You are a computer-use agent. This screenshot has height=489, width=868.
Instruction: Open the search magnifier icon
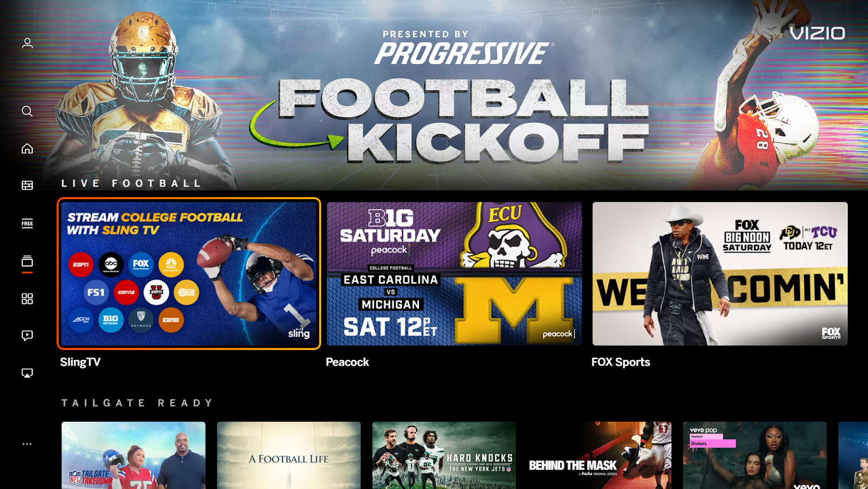27,111
